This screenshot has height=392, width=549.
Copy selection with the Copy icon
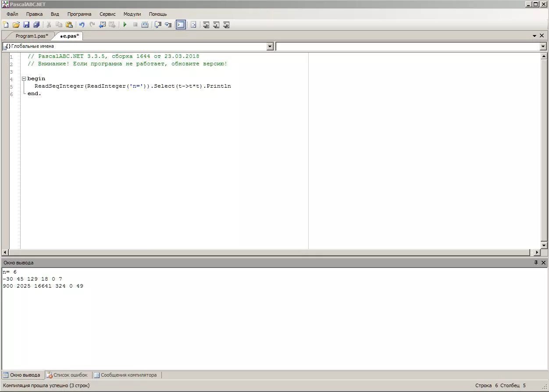tap(59, 25)
